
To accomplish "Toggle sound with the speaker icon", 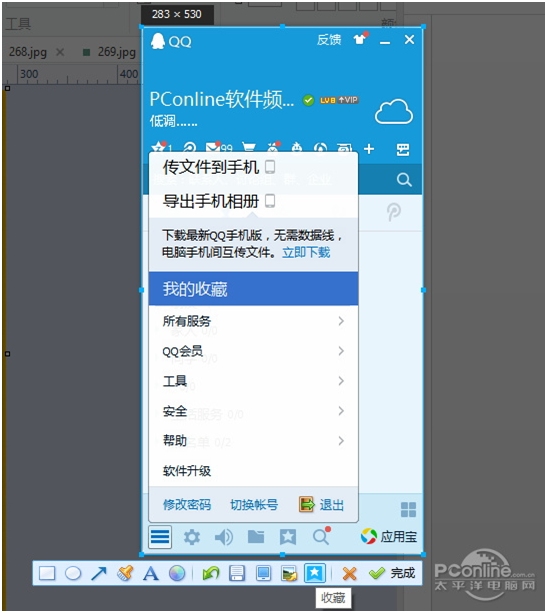I will (224, 537).
